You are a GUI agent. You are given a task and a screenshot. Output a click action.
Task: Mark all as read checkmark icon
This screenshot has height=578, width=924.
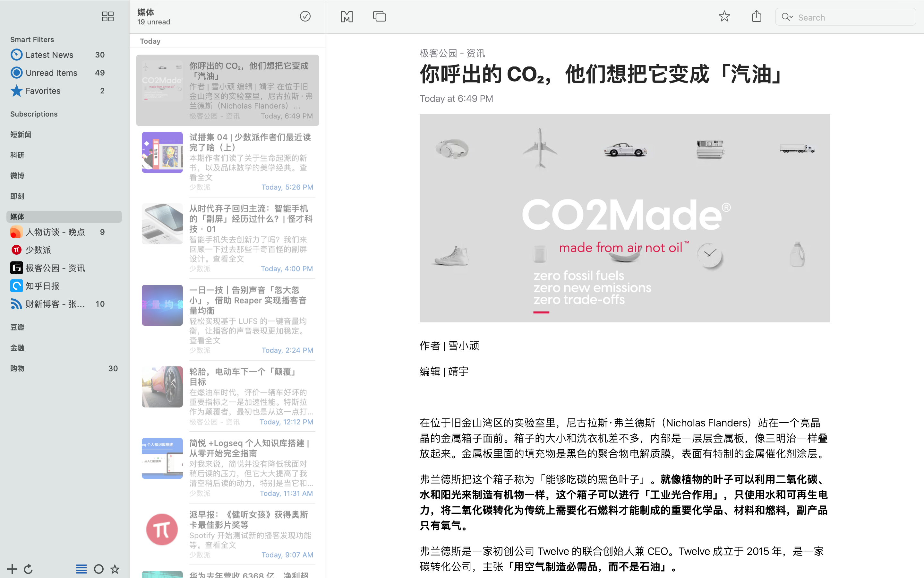305,16
